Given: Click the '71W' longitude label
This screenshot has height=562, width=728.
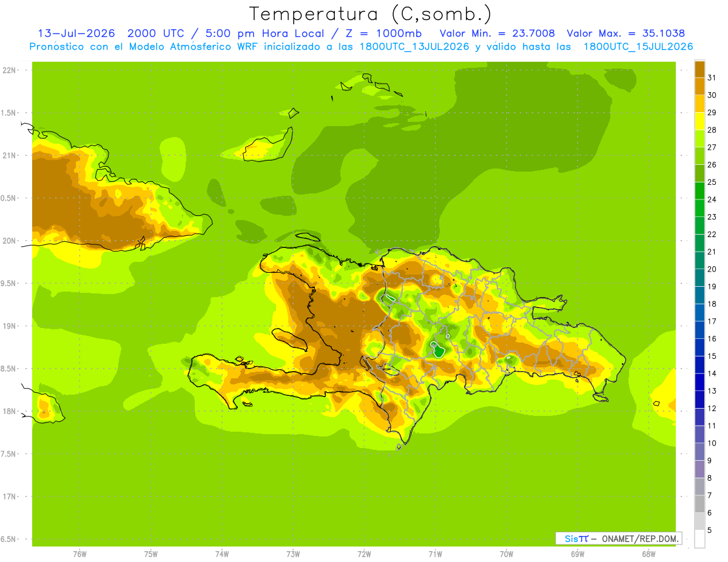Looking at the screenshot, I should pos(435,554).
